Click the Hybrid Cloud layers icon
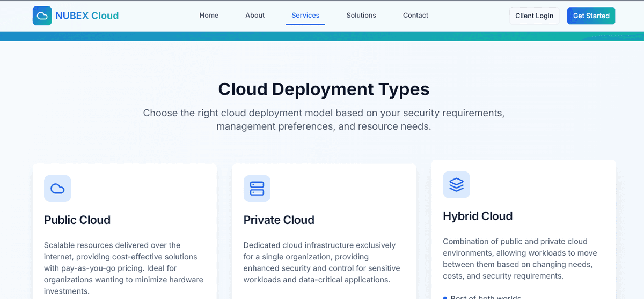 (456, 185)
